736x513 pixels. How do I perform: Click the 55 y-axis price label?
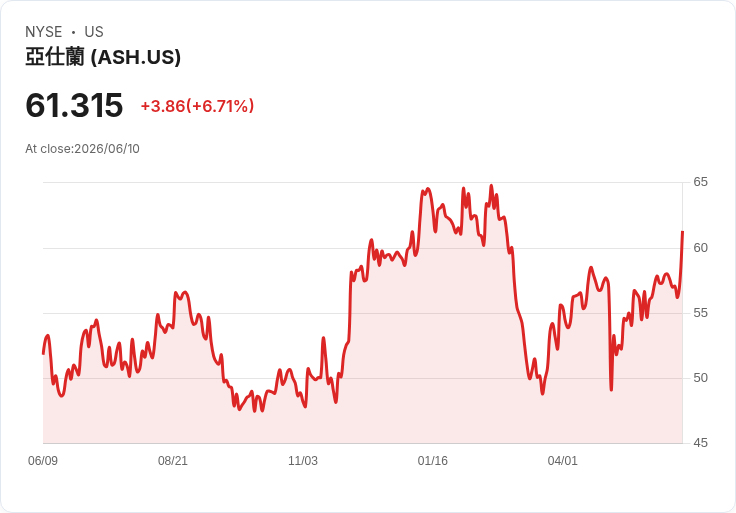(x=700, y=313)
